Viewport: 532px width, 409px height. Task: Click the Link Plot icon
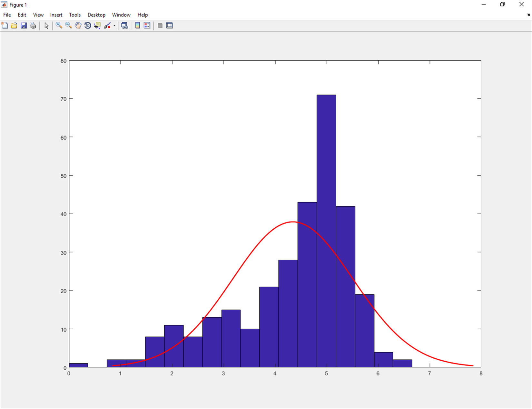[125, 25]
